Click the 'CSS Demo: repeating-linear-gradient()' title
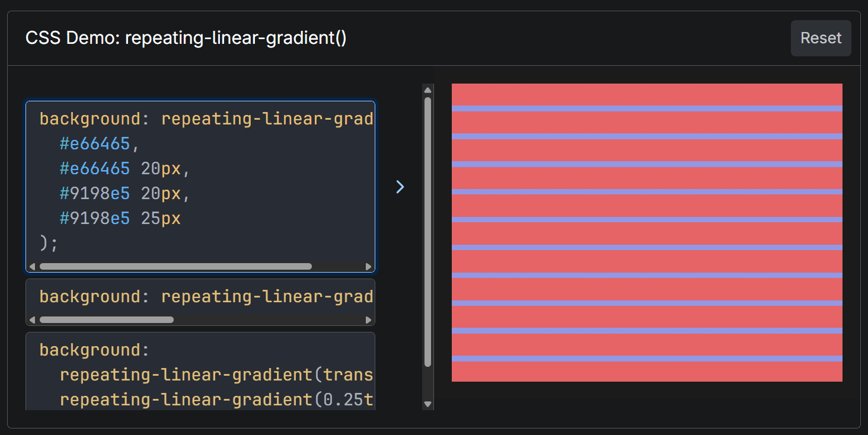 186,39
